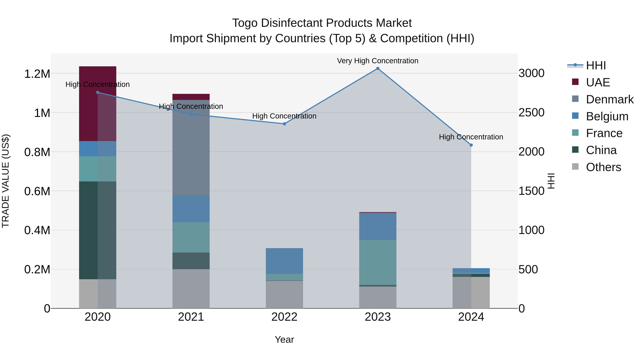Click the 2023 x-axis tick label
This screenshot has width=644, height=362.
click(x=378, y=317)
